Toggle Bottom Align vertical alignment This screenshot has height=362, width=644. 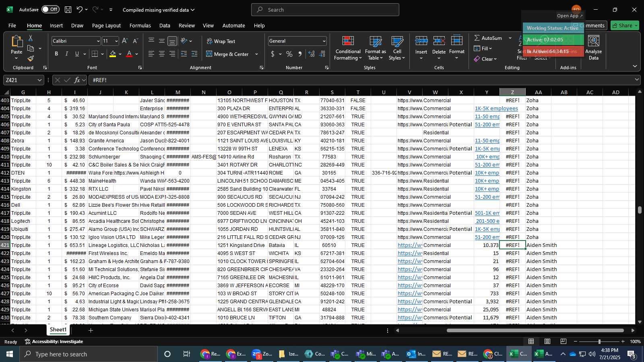172,41
